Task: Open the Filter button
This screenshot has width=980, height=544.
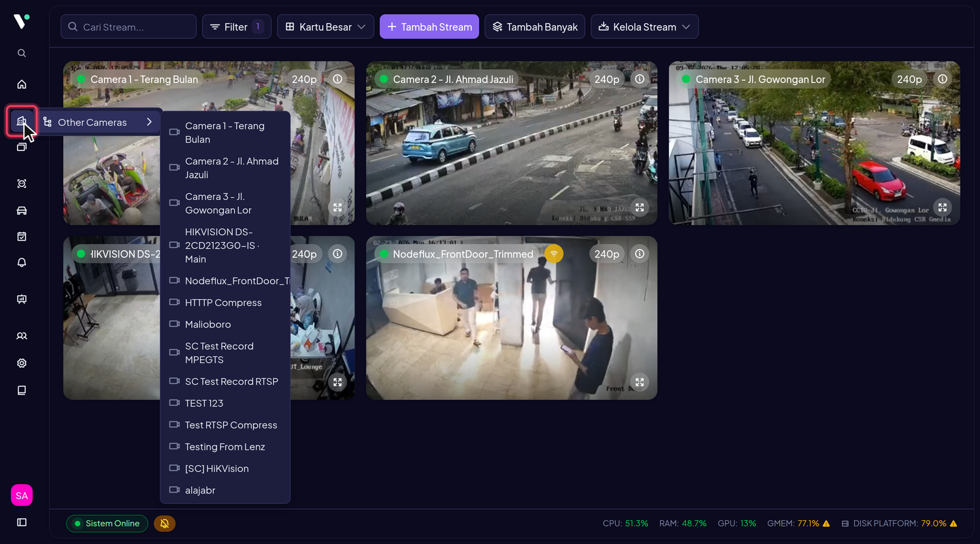Action: pyautogui.click(x=237, y=27)
